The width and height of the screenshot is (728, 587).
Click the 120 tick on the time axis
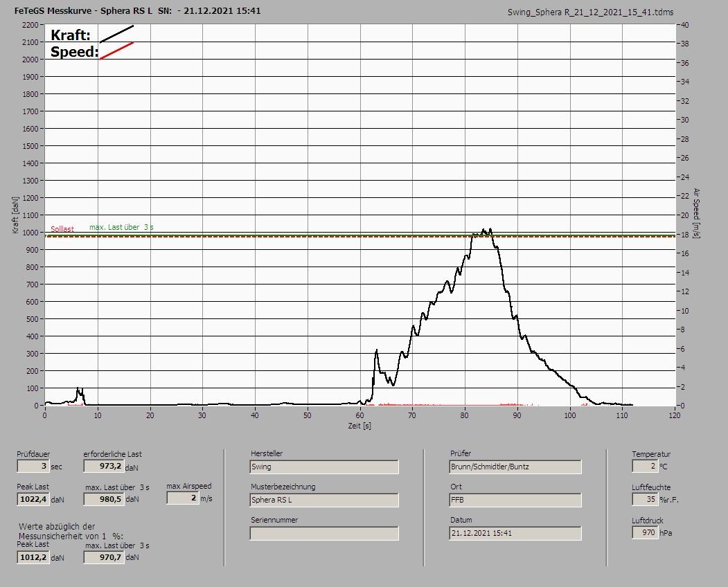point(674,415)
